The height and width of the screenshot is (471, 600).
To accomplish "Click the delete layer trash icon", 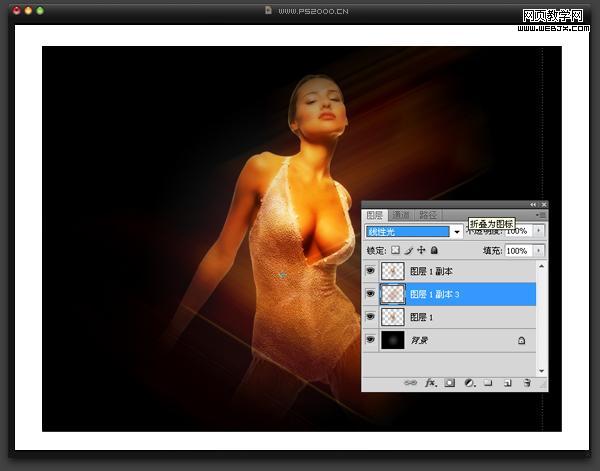I will [527, 383].
